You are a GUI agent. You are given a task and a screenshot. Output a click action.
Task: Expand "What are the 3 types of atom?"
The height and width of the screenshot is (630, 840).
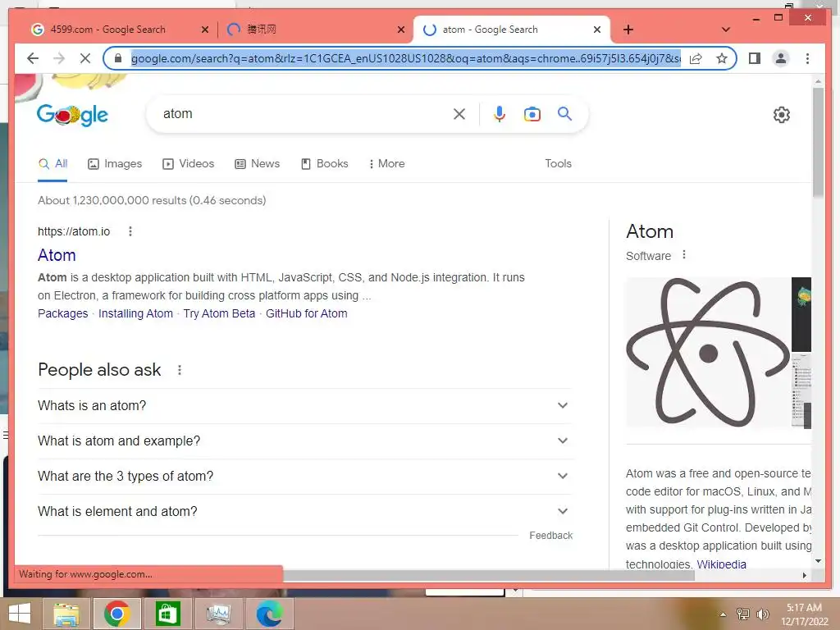(x=304, y=477)
